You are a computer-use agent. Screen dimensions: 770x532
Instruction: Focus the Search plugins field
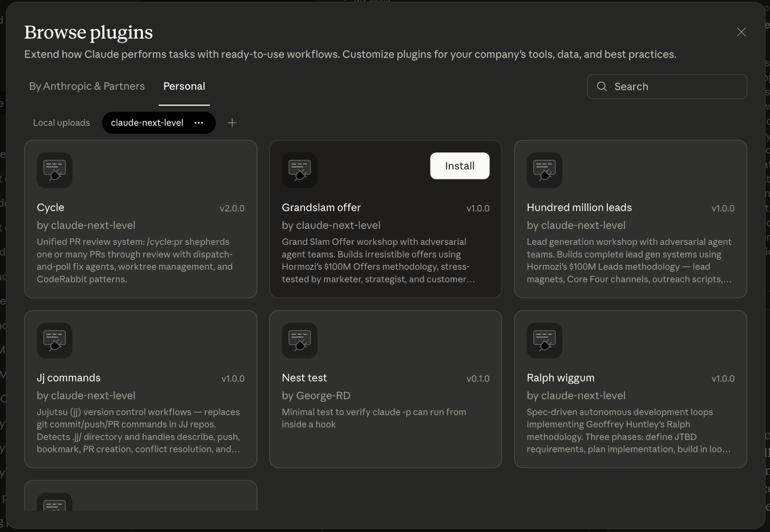coord(667,87)
